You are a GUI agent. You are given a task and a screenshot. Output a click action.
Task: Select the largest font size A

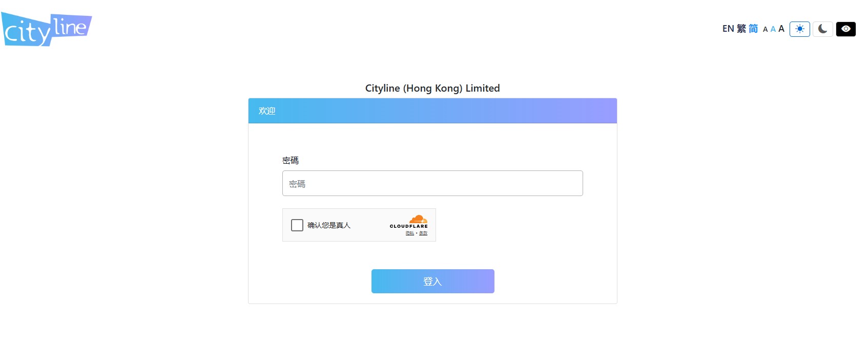pos(781,29)
